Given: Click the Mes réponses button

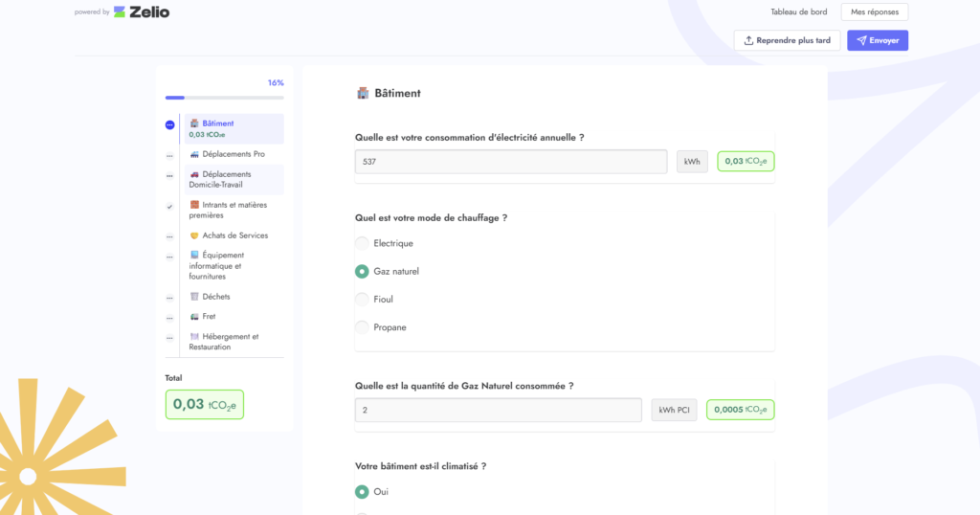Looking at the screenshot, I should (874, 12).
